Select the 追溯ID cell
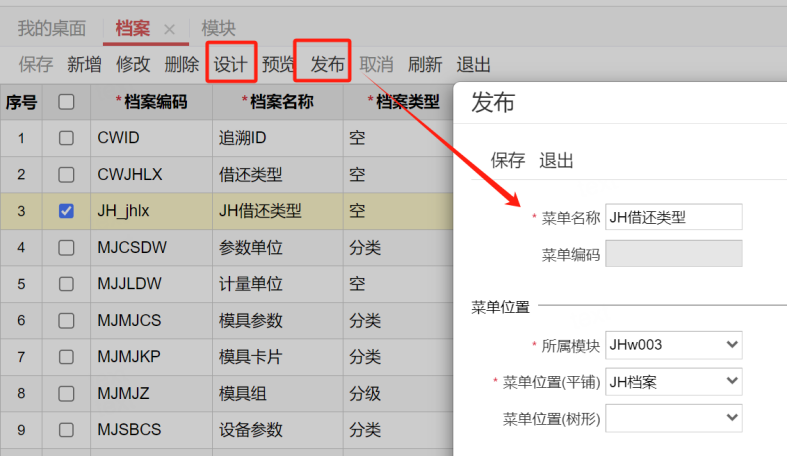This screenshot has width=787, height=457. point(278,138)
